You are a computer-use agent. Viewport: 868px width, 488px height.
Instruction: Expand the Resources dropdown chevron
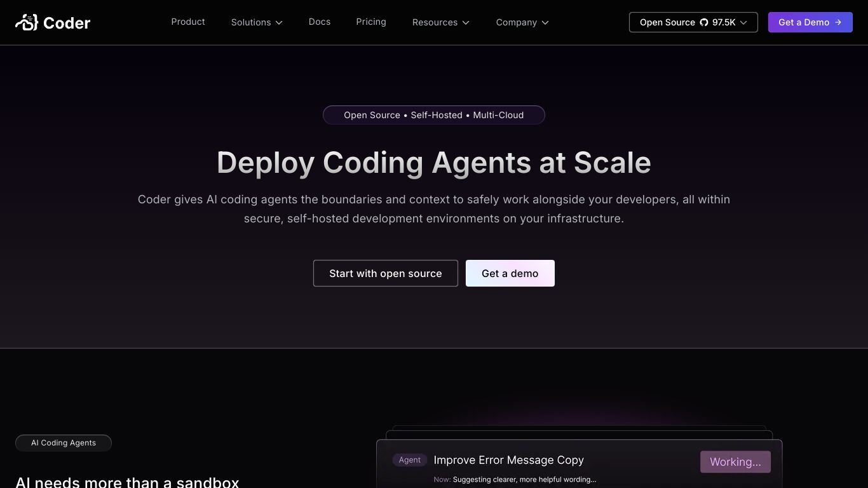(466, 22)
